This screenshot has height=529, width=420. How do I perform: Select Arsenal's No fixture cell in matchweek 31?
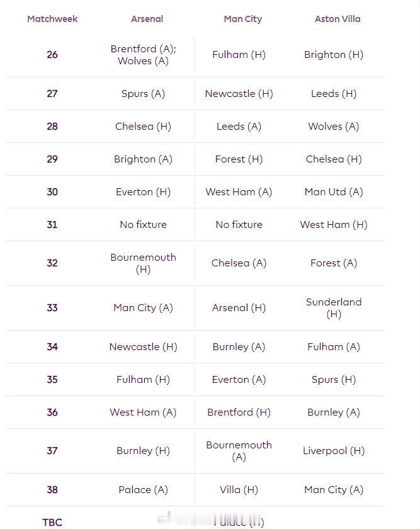pyautogui.click(x=143, y=225)
